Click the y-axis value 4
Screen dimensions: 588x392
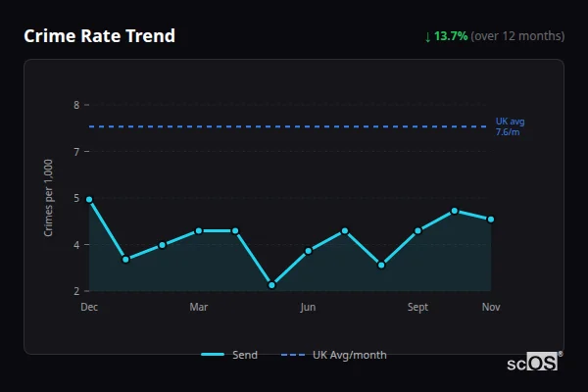76,245
